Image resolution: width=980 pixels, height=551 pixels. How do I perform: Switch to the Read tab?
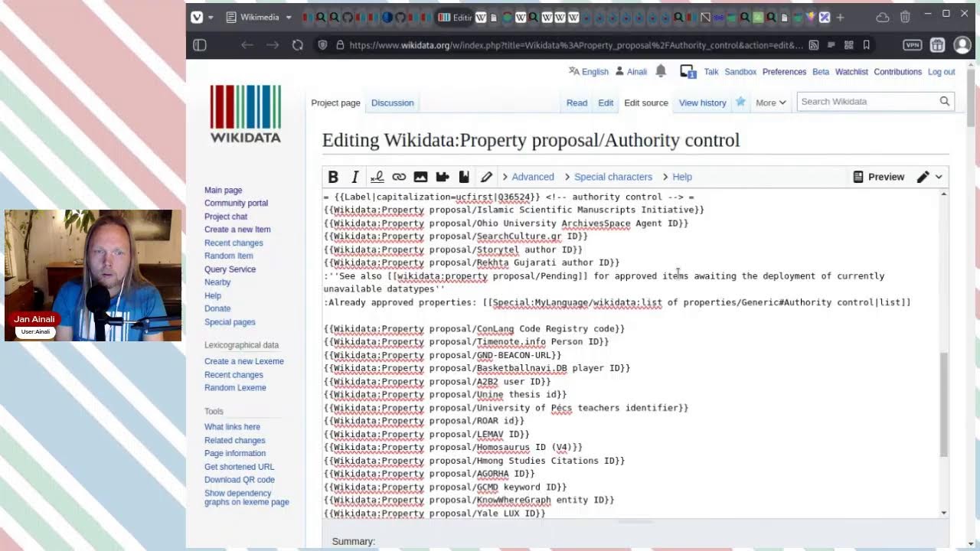tap(577, 103)
